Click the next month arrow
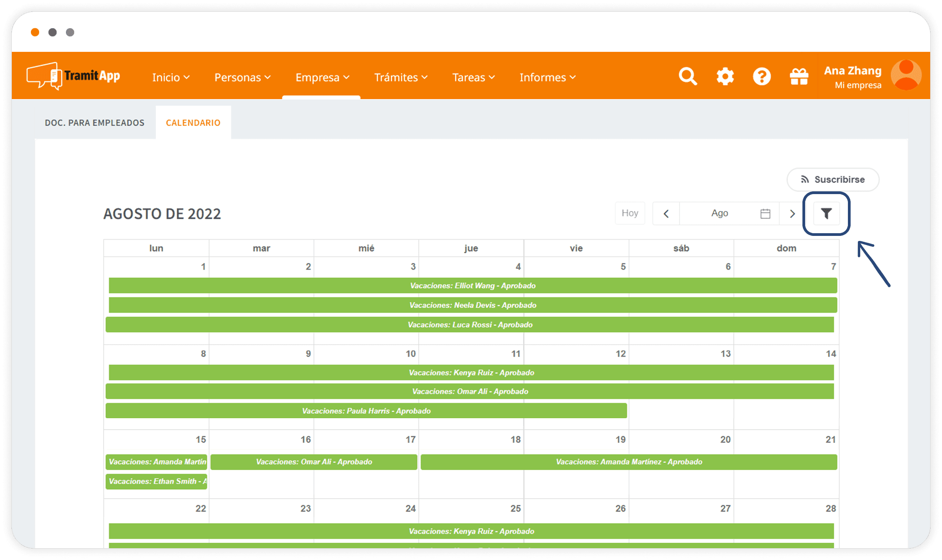942x560 pixels. [792, 213]
